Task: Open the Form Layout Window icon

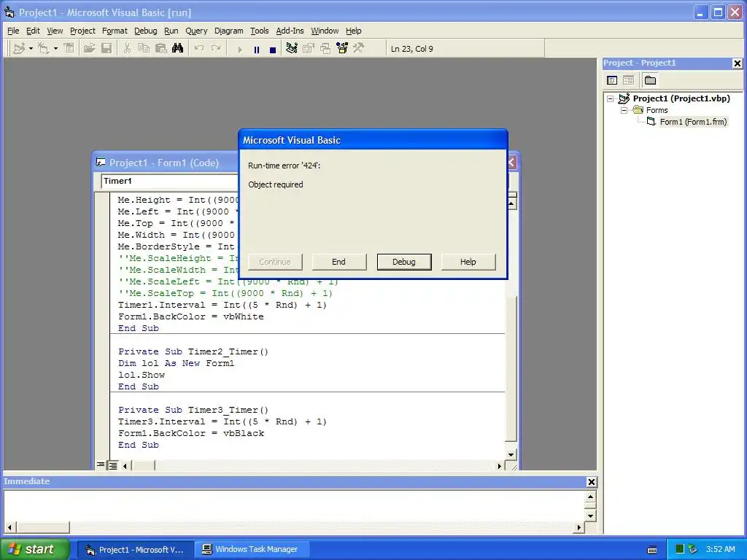Action: tap(325, 49)
